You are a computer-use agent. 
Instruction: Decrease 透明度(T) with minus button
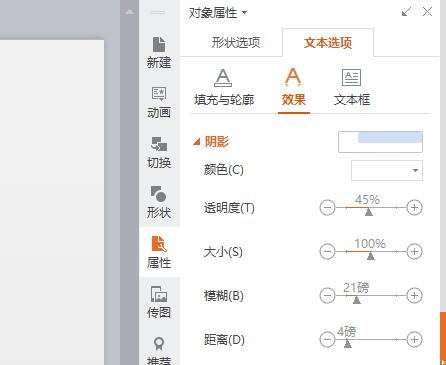pyautogui.click(x=327, y=208)
